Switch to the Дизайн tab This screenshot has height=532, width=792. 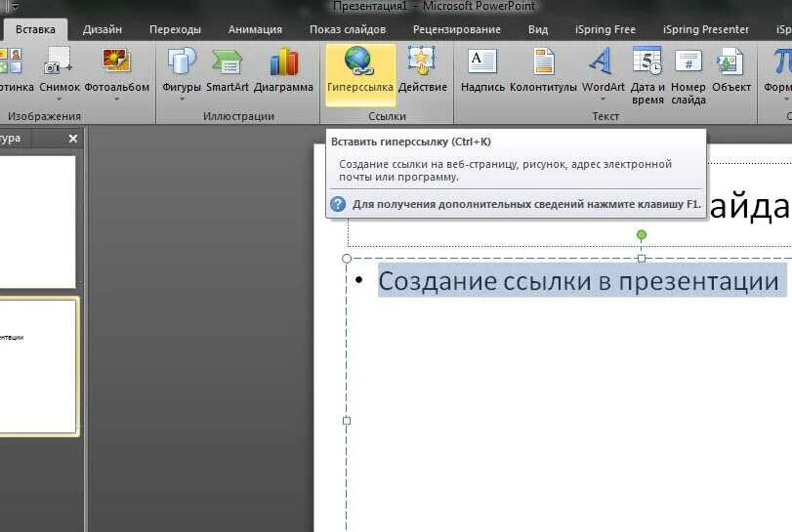(102, 30)
